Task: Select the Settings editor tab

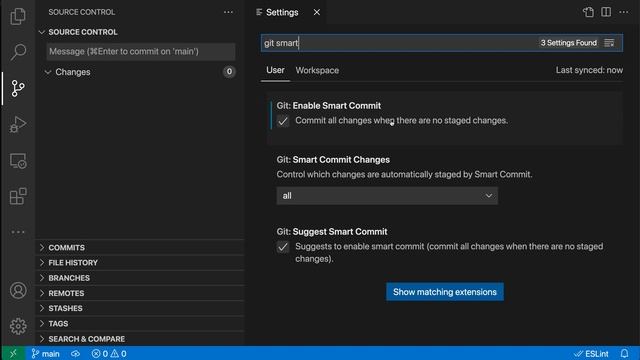Action: (x=282, y=12)
